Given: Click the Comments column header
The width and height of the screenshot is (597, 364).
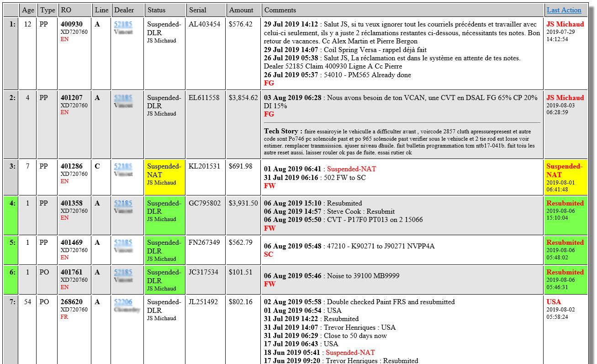Looking at the screenshot, I should (x=280, y=10).
